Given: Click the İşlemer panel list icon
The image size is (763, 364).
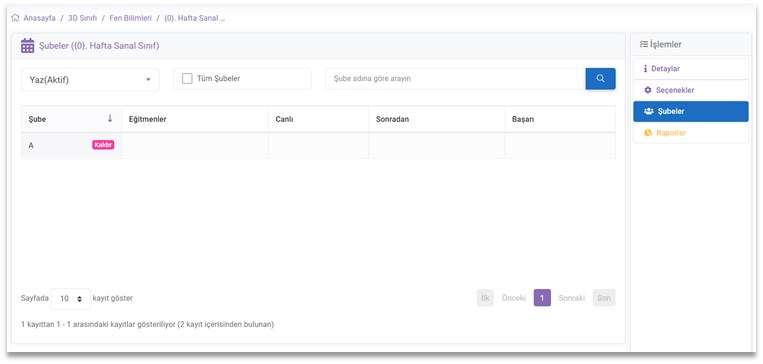Looking at the screenshot, I should point(644,44).
